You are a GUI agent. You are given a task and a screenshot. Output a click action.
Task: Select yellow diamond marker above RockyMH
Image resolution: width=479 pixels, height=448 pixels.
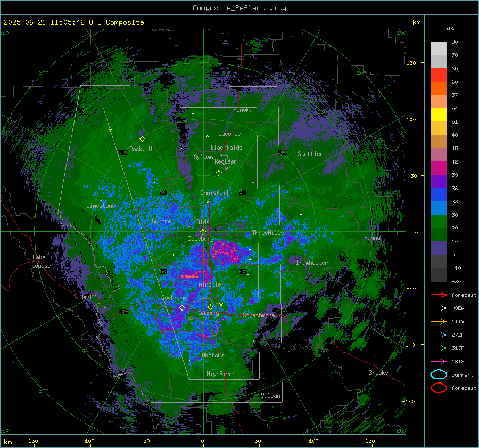click(x=142, y=139)
